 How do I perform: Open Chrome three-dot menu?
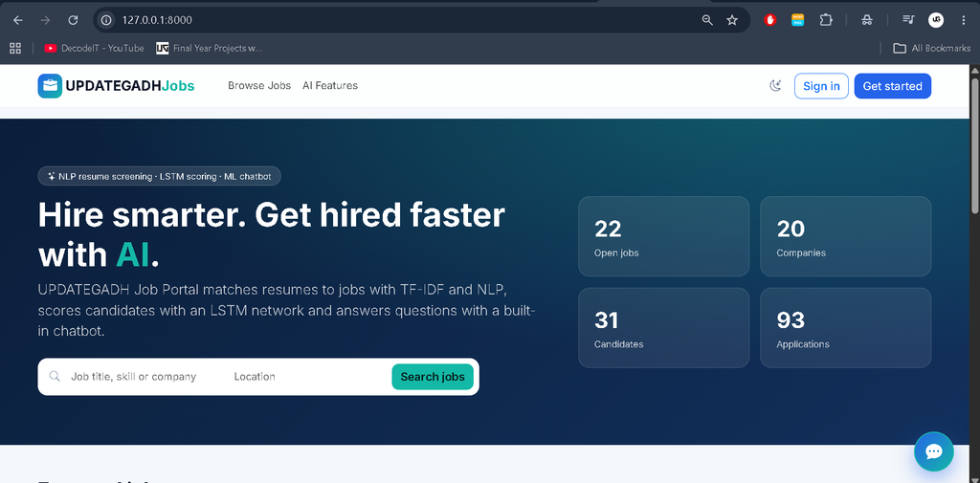click(963, 20)
